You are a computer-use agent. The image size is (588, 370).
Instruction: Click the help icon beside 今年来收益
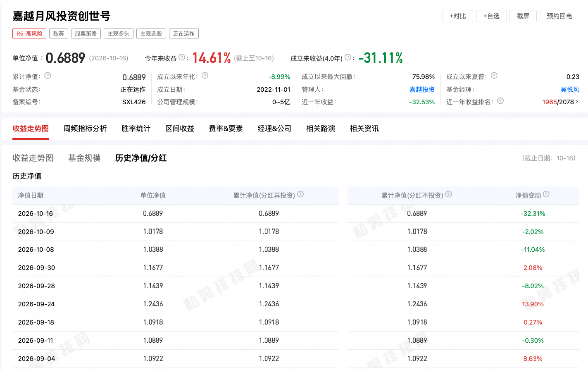click(x=182, y=57)
